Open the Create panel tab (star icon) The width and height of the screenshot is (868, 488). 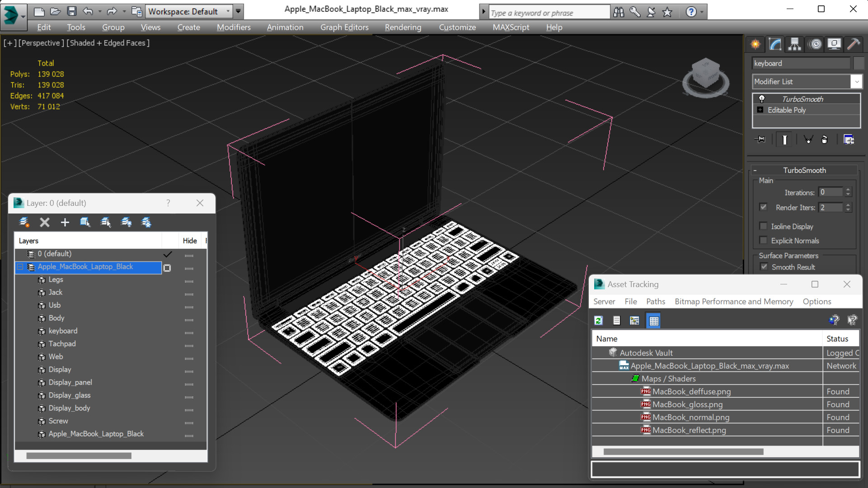[755, 44]
